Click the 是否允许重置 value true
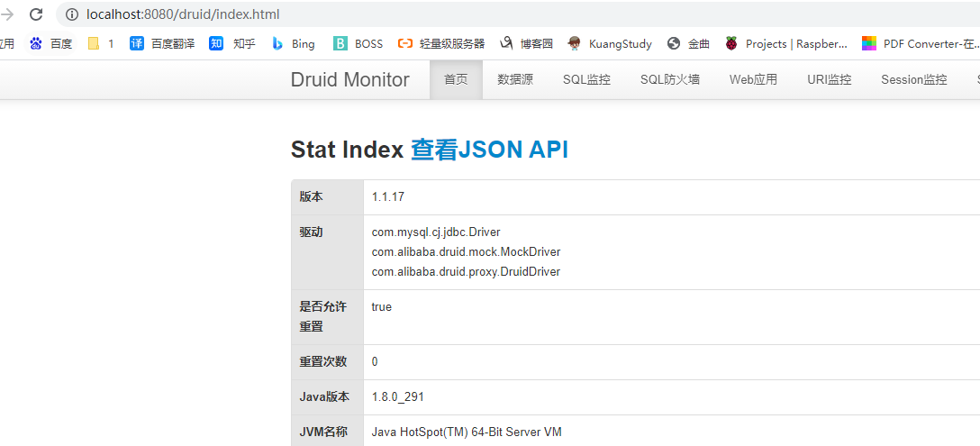Image resolution: width=980 pixels, height=446 pixels. click(x=382, y=307)
